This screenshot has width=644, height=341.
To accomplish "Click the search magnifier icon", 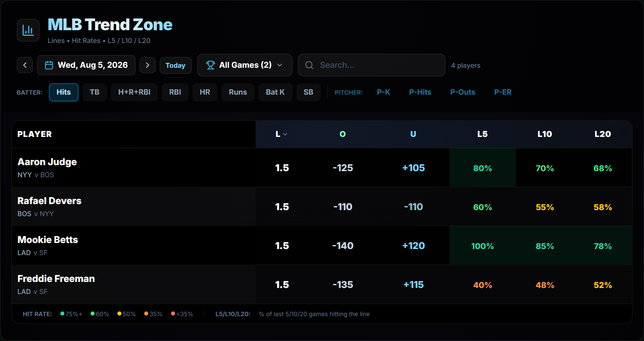I will pyautogui.click(x=309, y=65).
